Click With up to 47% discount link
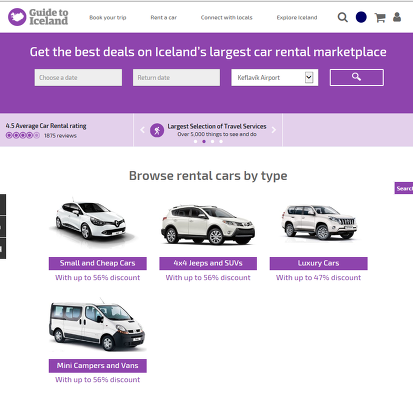 point(318,278)
